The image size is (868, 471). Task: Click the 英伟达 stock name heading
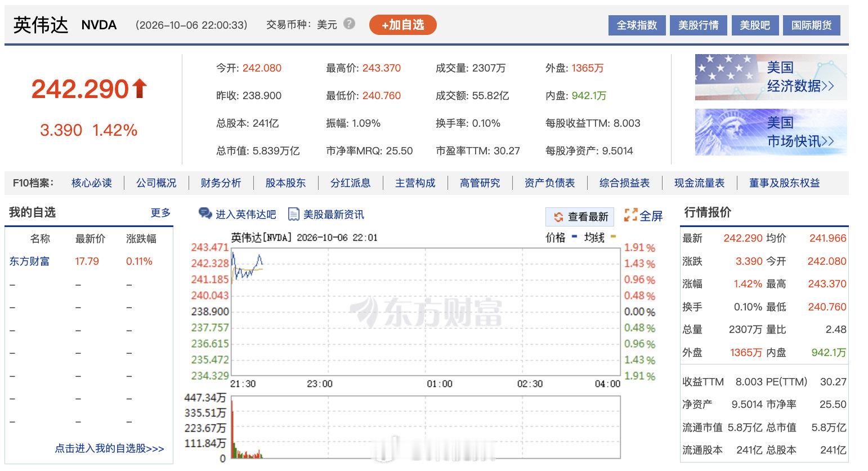coord(41,25)
